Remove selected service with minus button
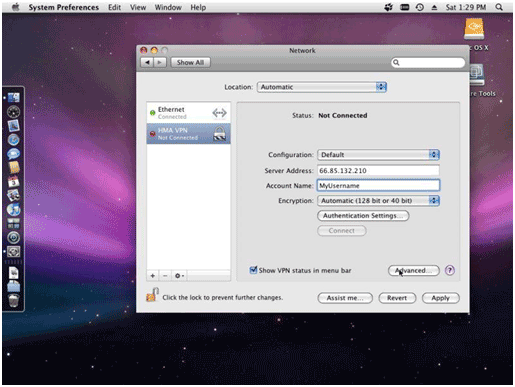Screen dimensions: 515x387 (x=165, y=276)
